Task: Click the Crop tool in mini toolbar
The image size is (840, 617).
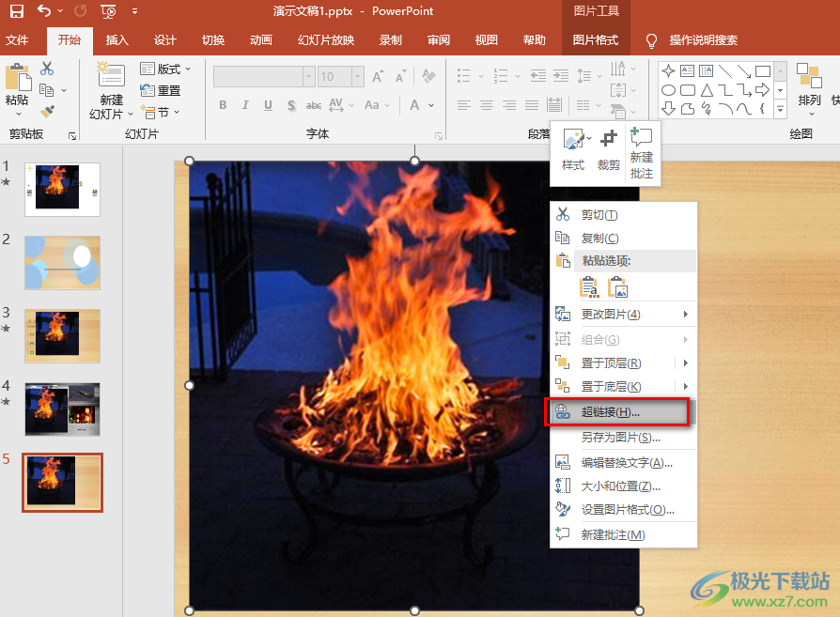Action: tap(609, 150)
